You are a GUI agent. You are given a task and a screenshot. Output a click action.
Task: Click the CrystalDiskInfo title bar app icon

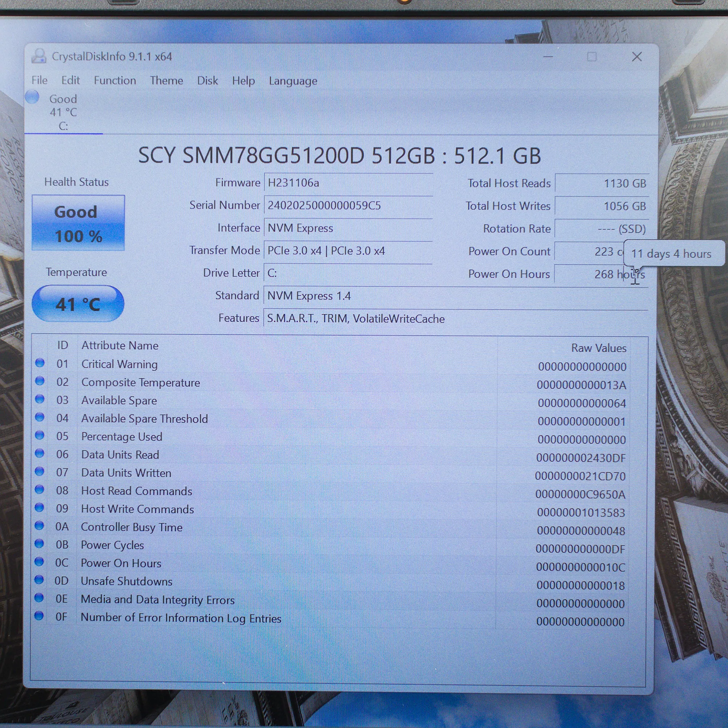tap(39, 56)
